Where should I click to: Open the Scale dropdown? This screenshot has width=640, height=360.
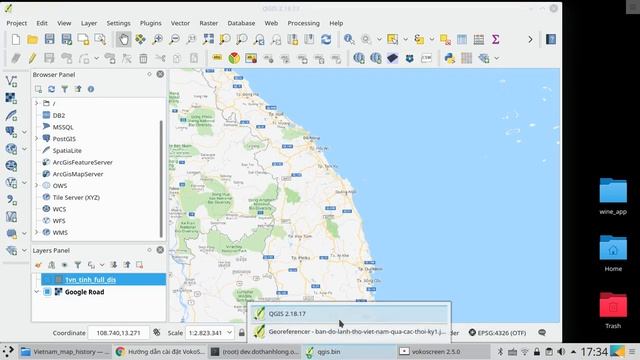click(x=229, y=333)
